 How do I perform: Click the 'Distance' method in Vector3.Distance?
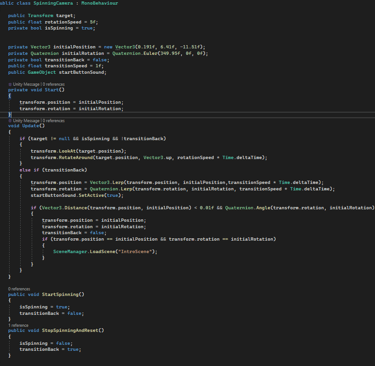pos(75,208)
